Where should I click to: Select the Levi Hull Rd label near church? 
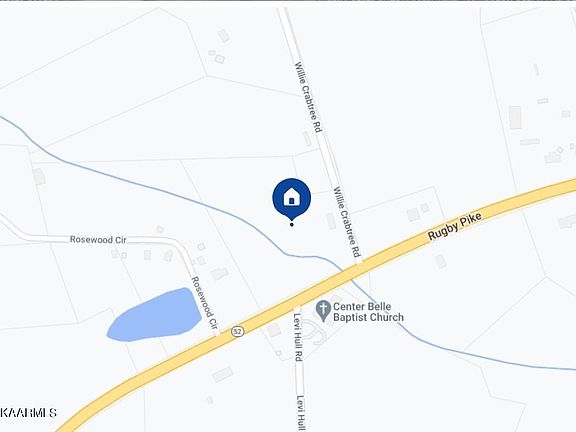[298, 335]
